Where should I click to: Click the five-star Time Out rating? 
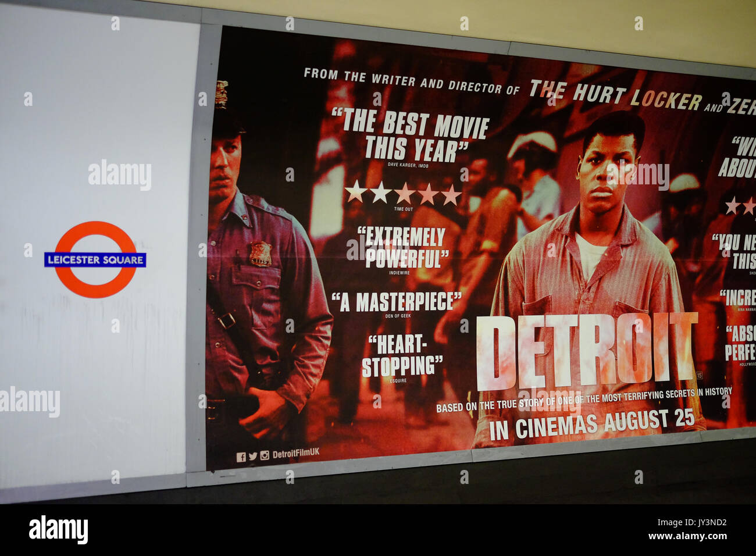pos(403,193)
